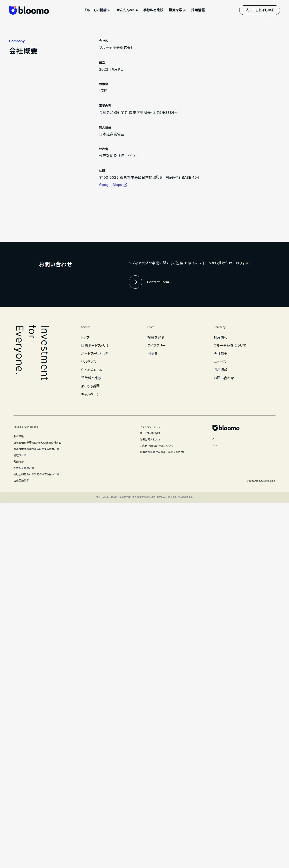Expand the ブルーモの機能 dropdown menu
Viewport: 289px width, 868px height.
point(97,10)
